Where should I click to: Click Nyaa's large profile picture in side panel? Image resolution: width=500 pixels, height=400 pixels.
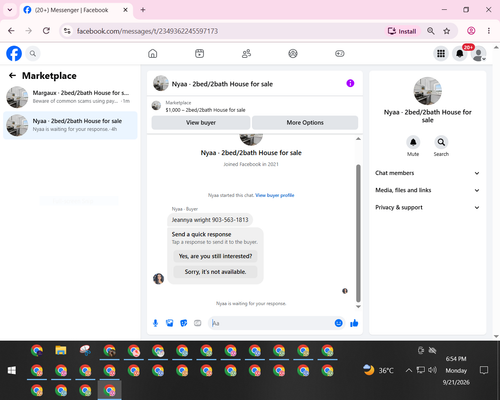coord(428,91)
